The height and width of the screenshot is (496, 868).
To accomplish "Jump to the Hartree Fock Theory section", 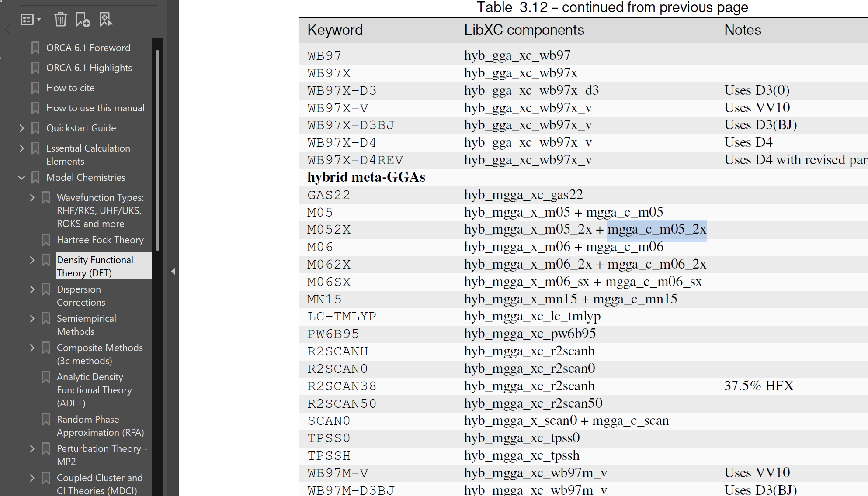I will (x=100, y=240).
